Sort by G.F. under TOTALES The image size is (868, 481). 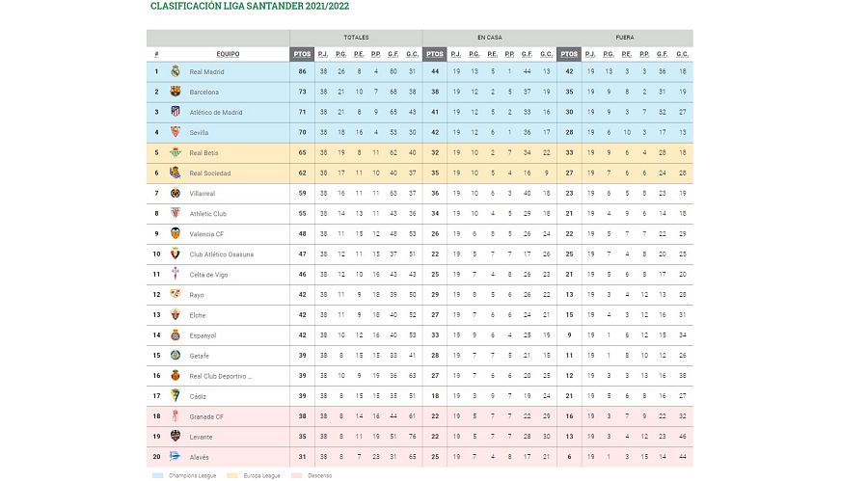point(393,54)
